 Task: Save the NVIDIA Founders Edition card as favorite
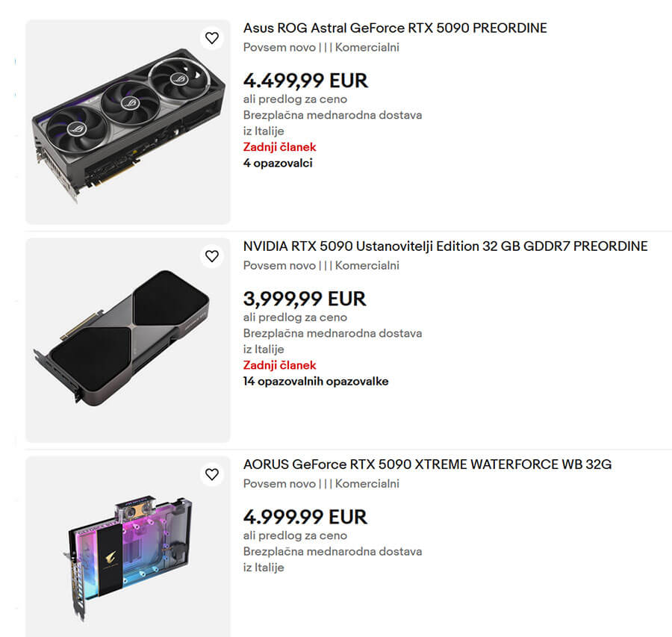click(x=212, y=255)
